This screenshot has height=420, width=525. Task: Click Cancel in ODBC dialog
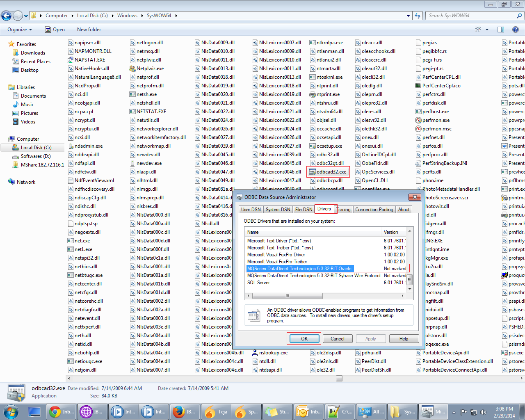(x=338, y=339)
